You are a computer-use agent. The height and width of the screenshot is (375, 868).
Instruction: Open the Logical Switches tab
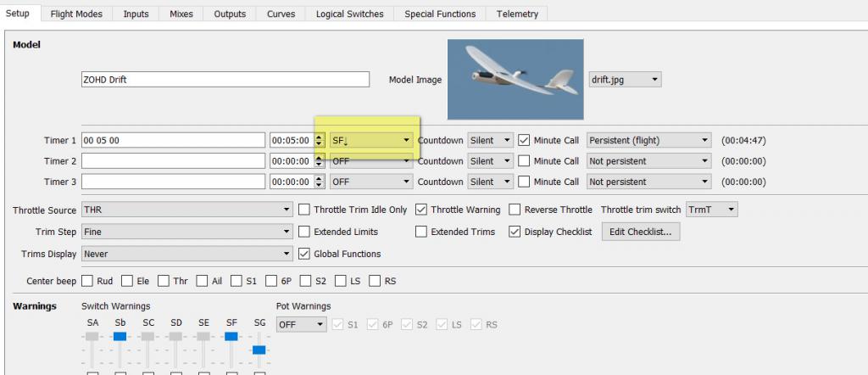(x=349, y=14)
